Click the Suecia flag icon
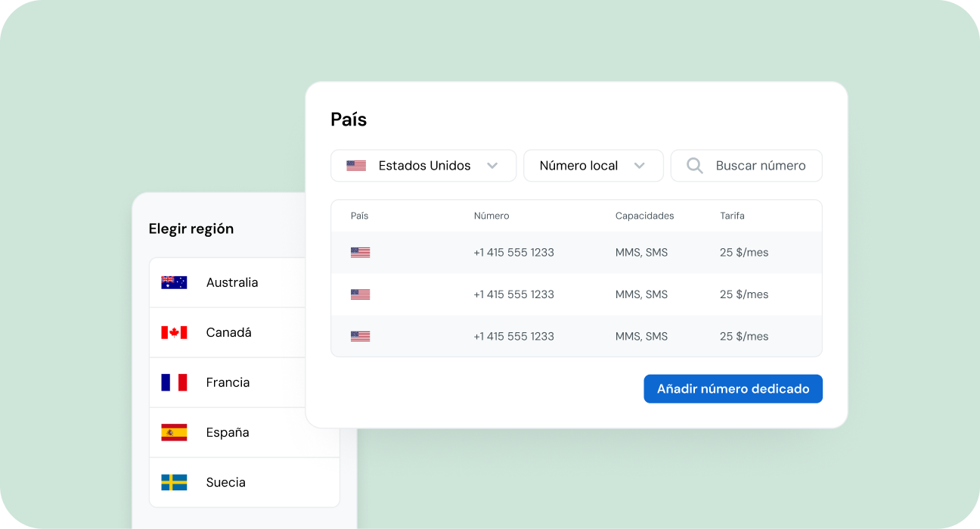Viewport: 980px width, 529px height. pos(174,482)
